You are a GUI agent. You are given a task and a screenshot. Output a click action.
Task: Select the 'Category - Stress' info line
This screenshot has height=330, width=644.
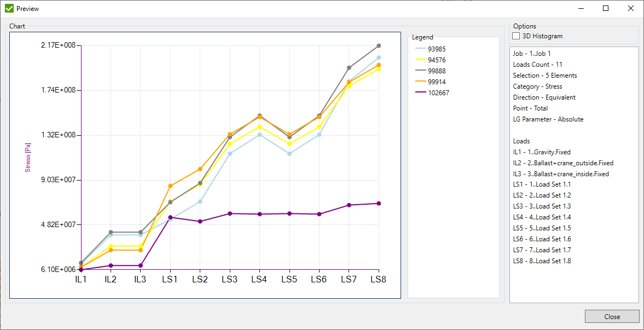pos(537,86)
